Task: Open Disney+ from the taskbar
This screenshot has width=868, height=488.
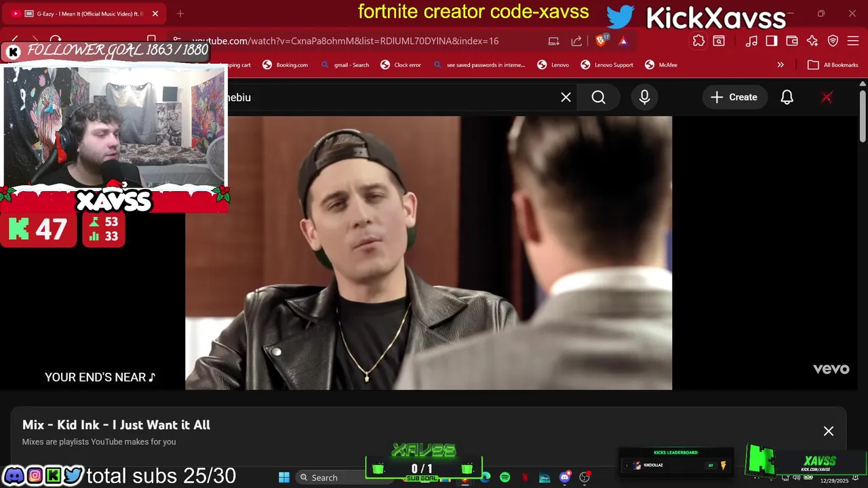Action: 545,477
